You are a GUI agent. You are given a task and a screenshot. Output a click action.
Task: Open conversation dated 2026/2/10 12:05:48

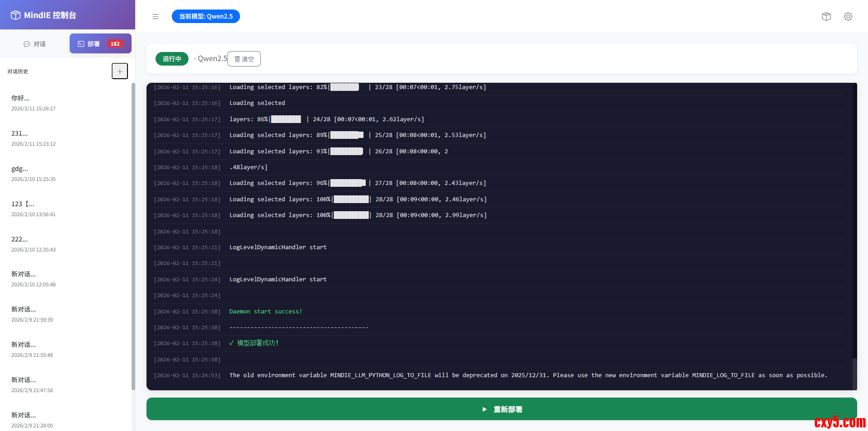click(x=66, y=279)
